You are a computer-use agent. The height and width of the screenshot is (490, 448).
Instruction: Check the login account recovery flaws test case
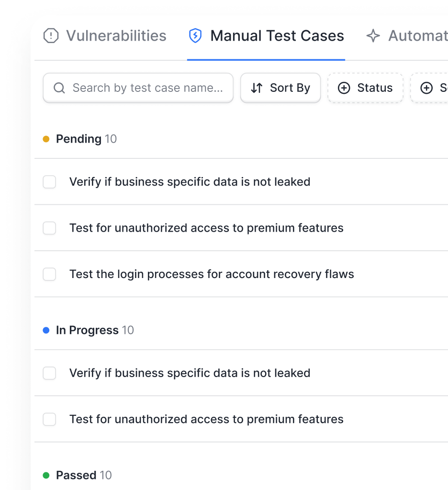[x=49, y=274]
